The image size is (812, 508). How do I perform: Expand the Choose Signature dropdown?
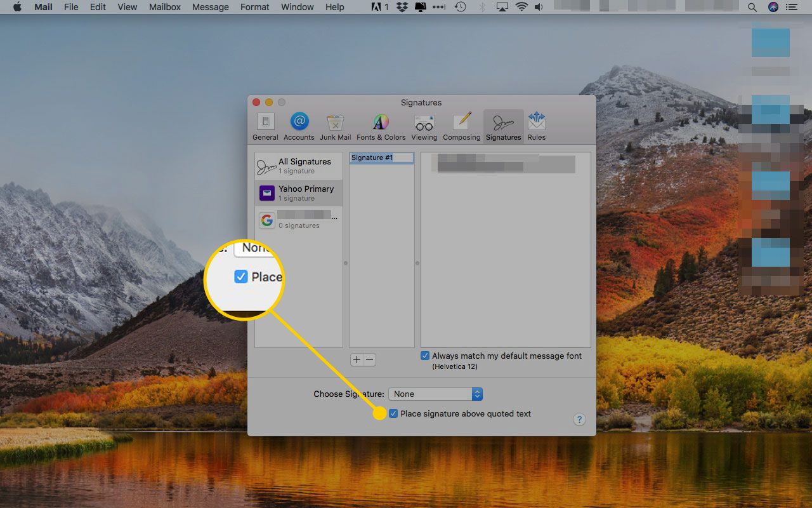(435, 394)
